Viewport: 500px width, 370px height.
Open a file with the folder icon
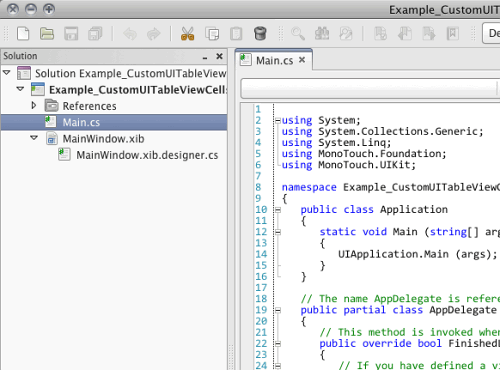pos(47,34)
